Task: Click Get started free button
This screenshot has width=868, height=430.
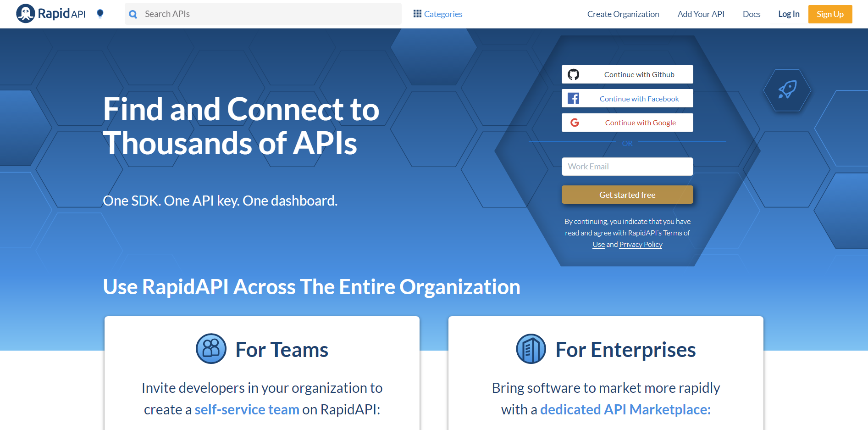Action: click(x=627, y=195)
